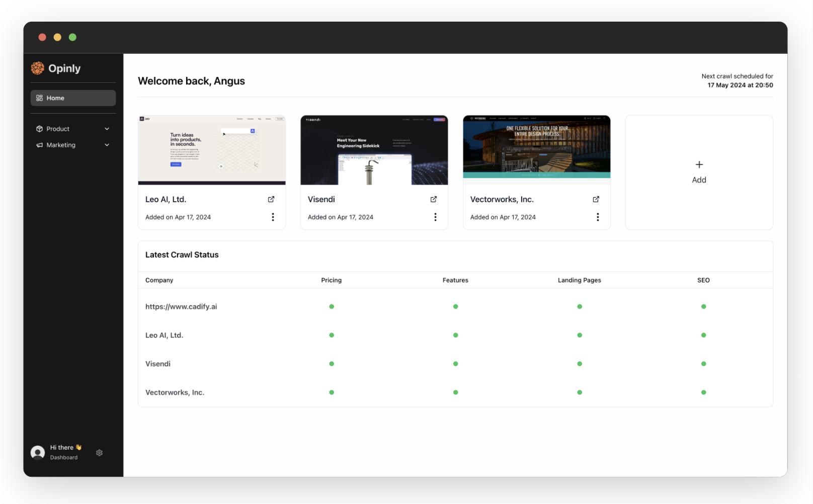This screenshot has width=813, height=504.
Task: Click the https://www.cadify.ai company row
Action: click(181, 306)
